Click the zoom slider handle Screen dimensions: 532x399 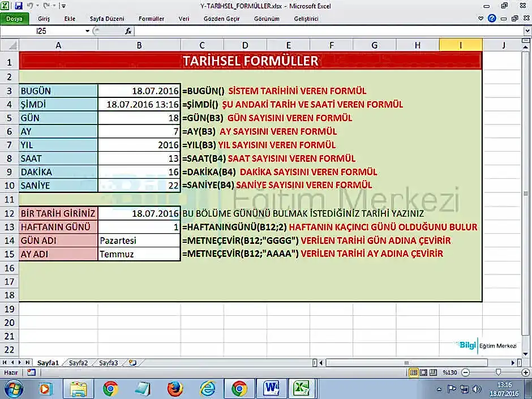point(498,372)
